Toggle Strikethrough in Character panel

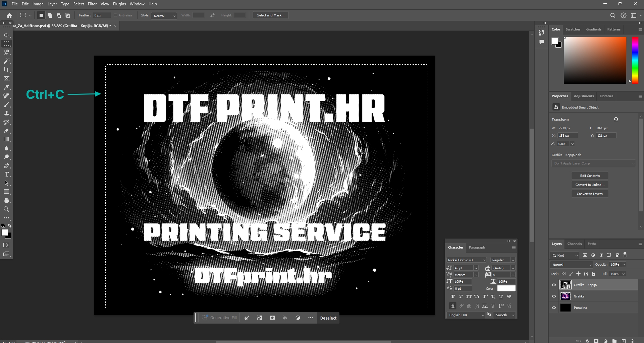[x=509, y=297]
